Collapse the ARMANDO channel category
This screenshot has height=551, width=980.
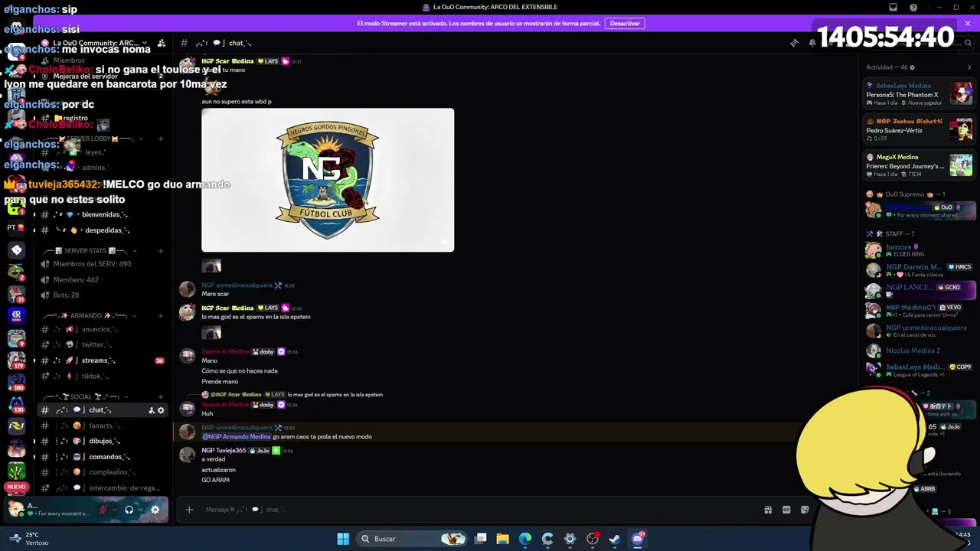coord(90,315)
